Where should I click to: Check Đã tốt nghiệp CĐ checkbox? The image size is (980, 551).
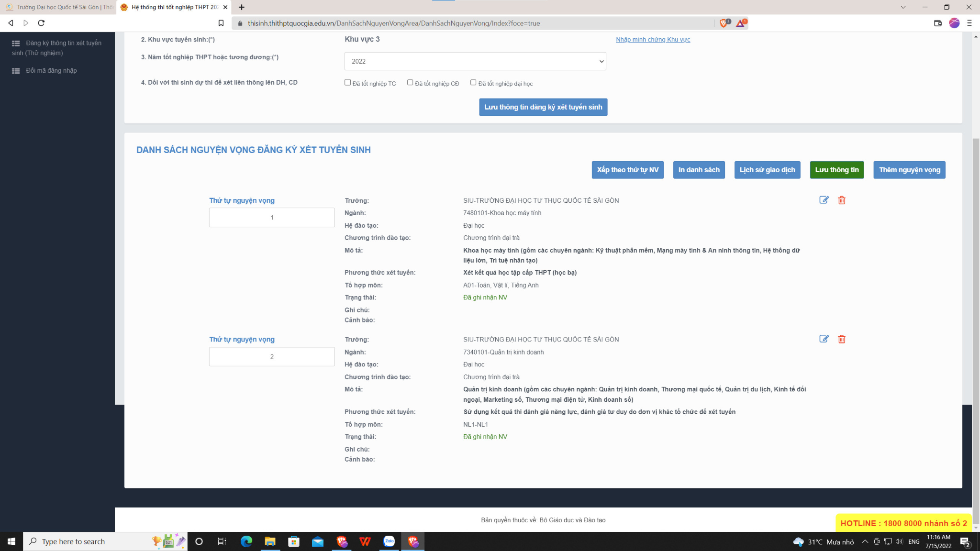pyautogui.click(x=410, y=82)
